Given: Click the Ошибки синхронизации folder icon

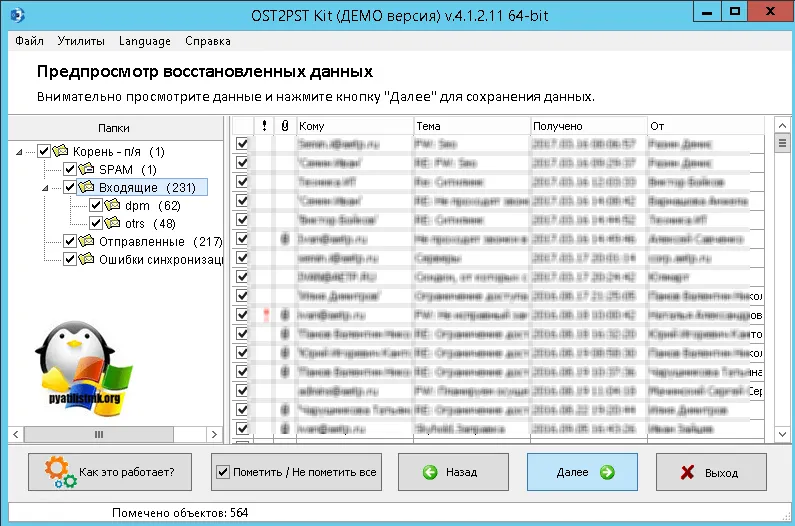Looking at the screenshot, I should point(86,259).
